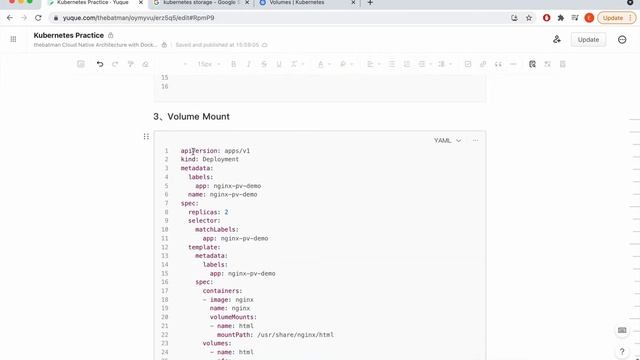Viewport: 640px width, 360px height.
Task: Insert a task checkbox list
Action: coord(468,64)
